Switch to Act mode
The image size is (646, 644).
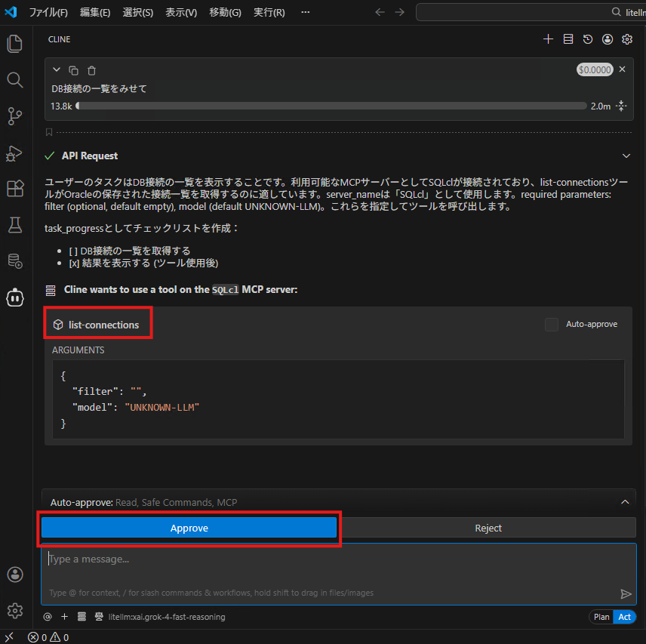point(624,617)
